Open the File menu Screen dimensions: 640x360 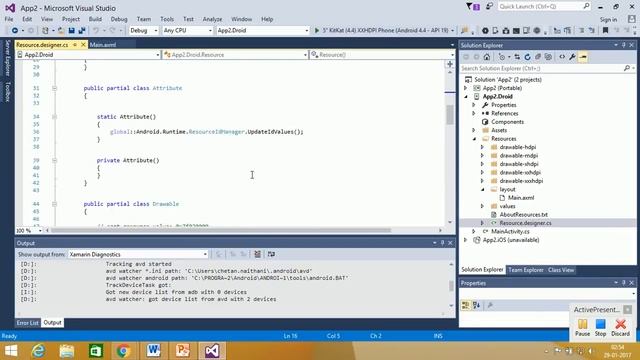coord(9,19)
